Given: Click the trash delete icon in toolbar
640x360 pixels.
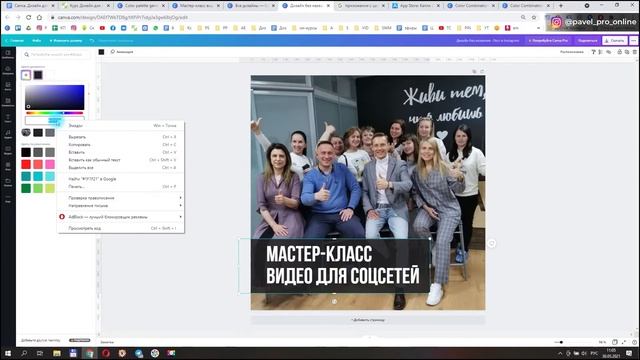Looking at the screenshot, I should (x=635, y=52).
